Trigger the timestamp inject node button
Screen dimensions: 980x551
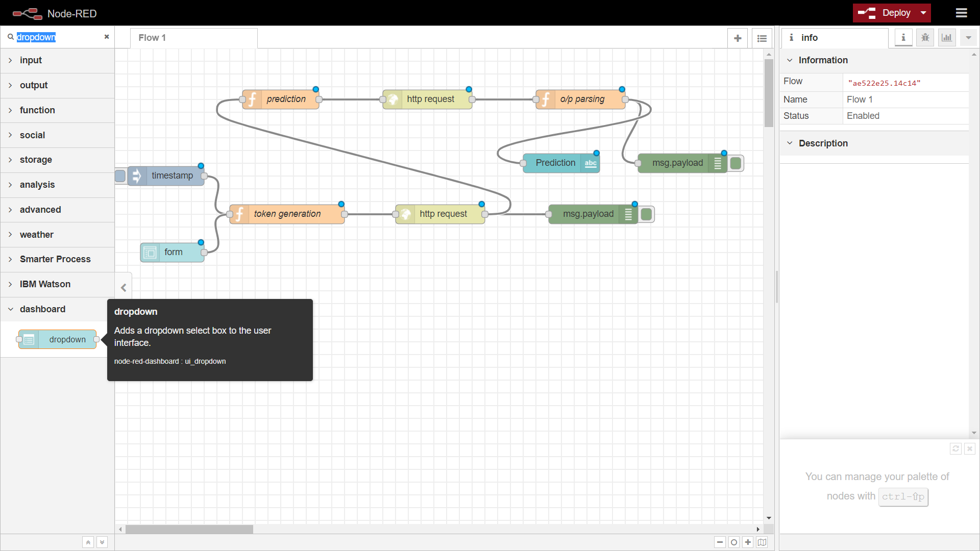[x=120, y=176]
